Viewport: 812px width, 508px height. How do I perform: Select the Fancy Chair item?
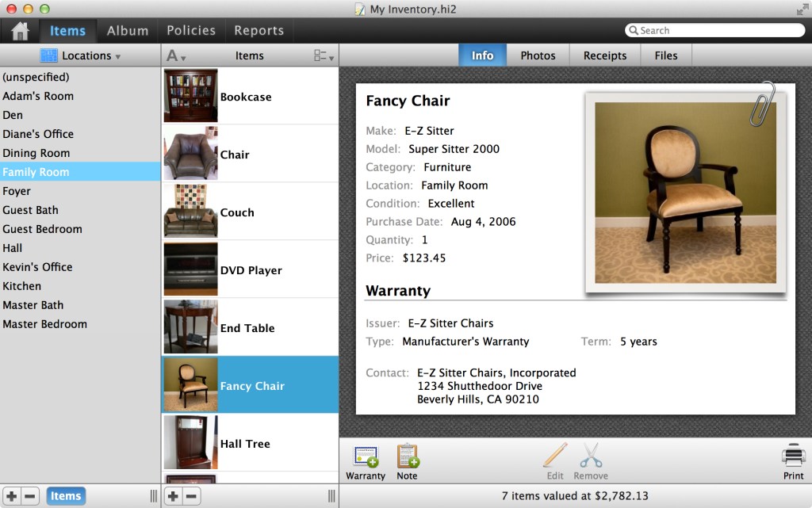click(251, 385)
